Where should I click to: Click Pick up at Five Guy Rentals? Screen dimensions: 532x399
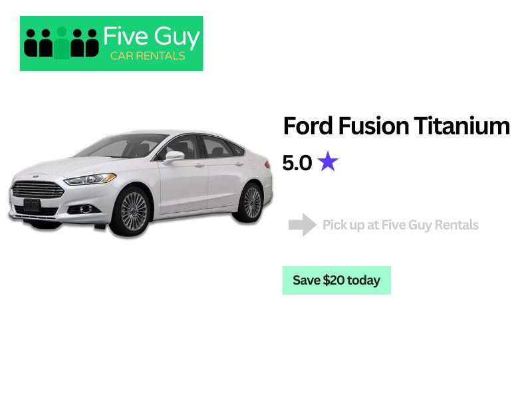[x=400, y=225]
